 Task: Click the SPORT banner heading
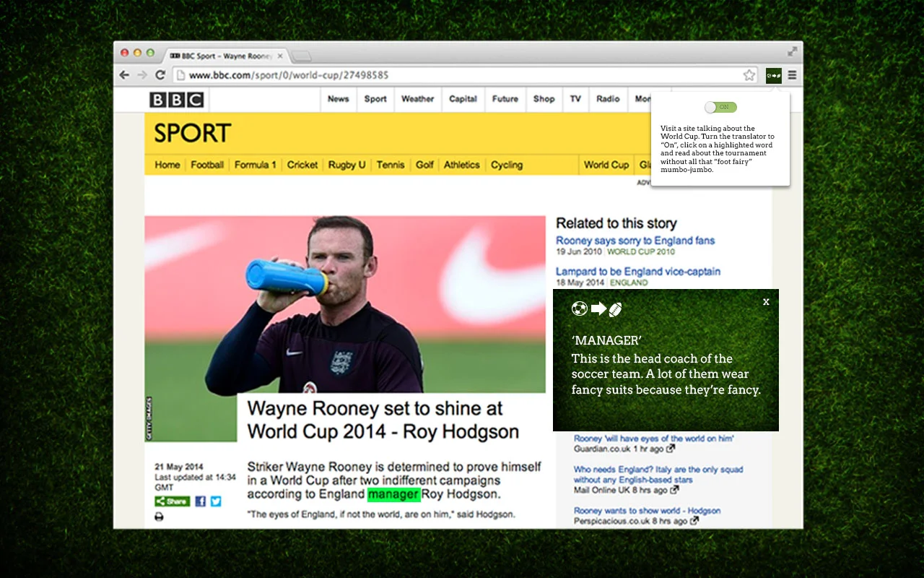(192, 133)
